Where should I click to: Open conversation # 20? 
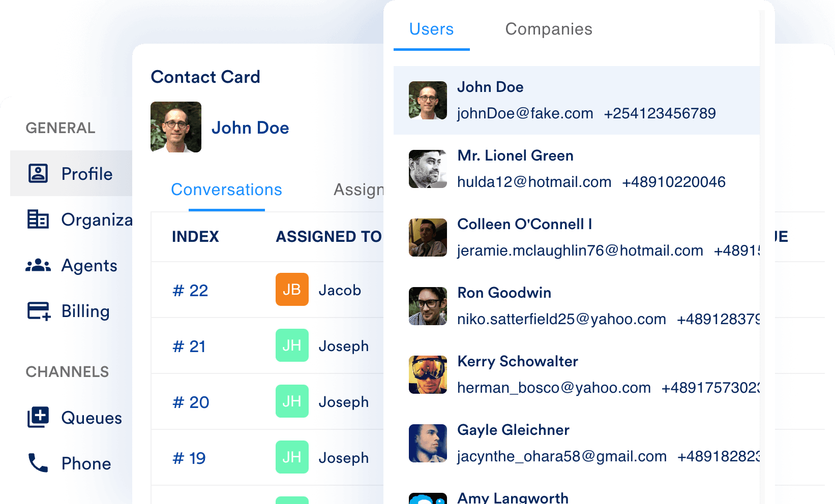[x=191, y=402]
